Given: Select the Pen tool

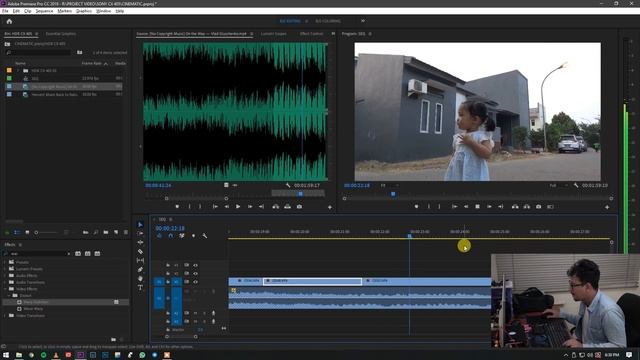Looking at the screenshot, I should [x=140, y=269].
